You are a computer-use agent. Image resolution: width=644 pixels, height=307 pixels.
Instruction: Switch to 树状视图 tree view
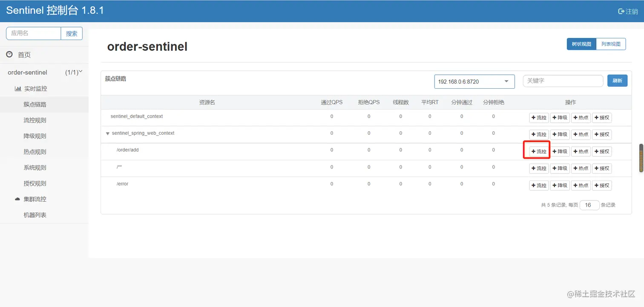click(581, 44)
